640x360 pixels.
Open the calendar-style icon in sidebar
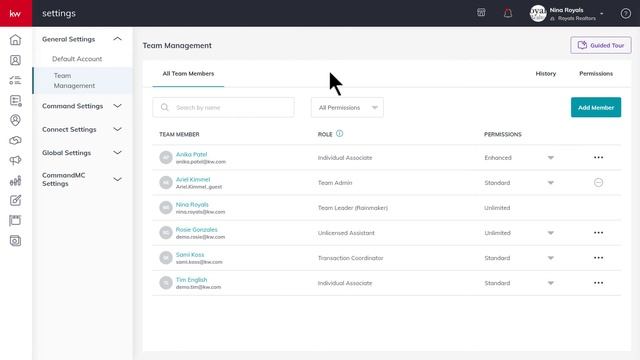pyautogui.click(x=15, y=220)
